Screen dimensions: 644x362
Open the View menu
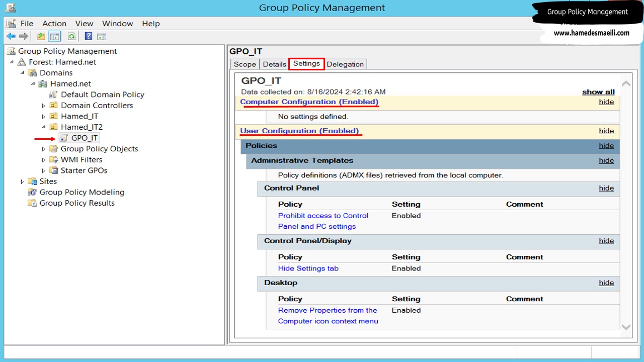pos(85,23)
